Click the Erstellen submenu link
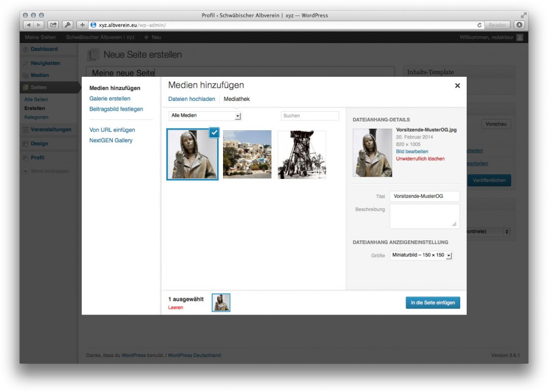Screen dimensions: 548x392 (34, 108)
